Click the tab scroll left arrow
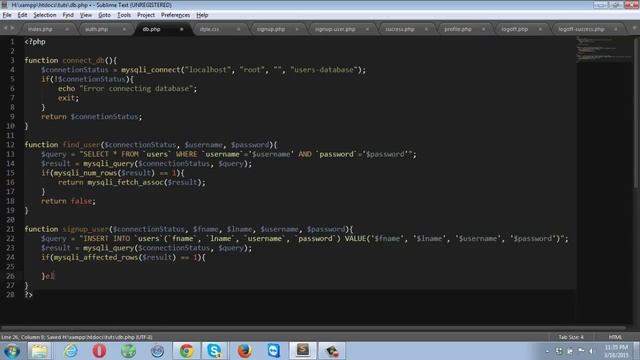The image size is (640, 360). click(5, 28)
